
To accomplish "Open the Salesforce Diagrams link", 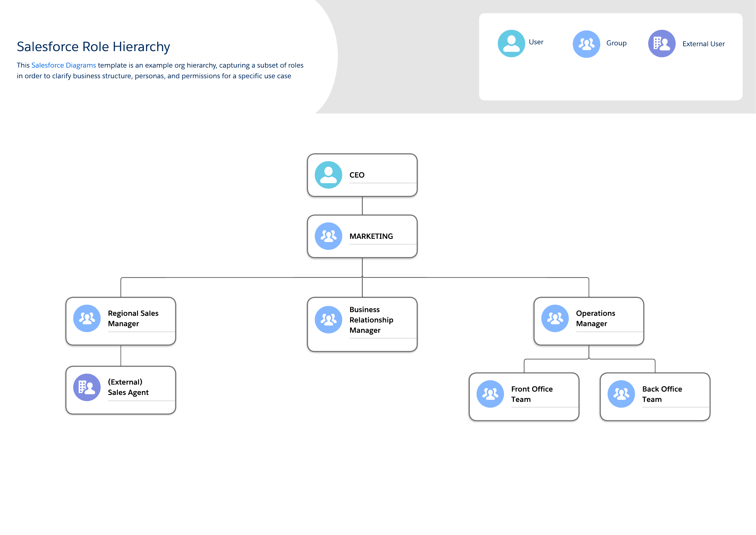I will [x=64, y=65].
